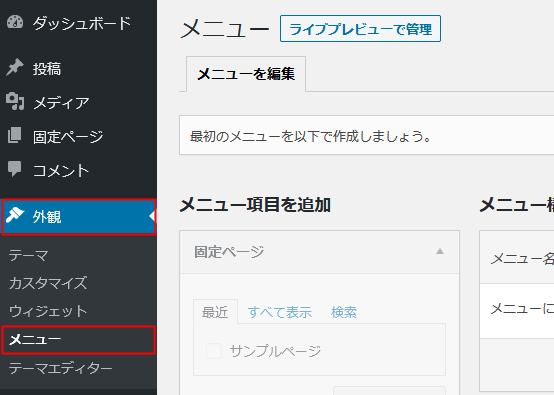554x395 pixels.
Task: Check the サンプルページ checkbox
Action: point(214,351)
